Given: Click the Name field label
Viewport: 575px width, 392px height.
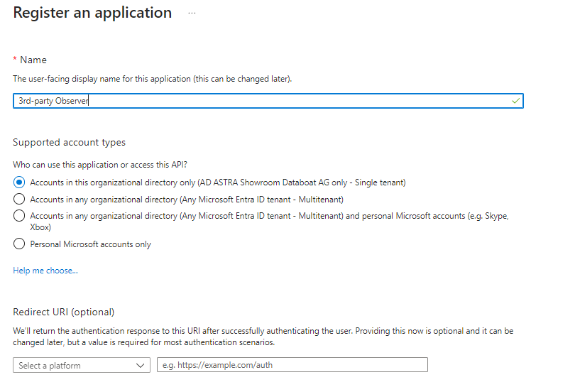Looking at the screenshot, I should 33,60.
